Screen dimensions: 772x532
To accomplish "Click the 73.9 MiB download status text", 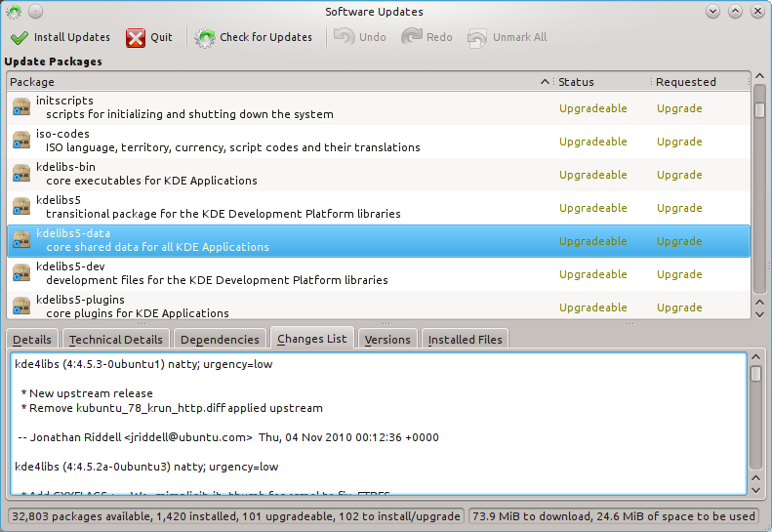I will coord(614,516).
